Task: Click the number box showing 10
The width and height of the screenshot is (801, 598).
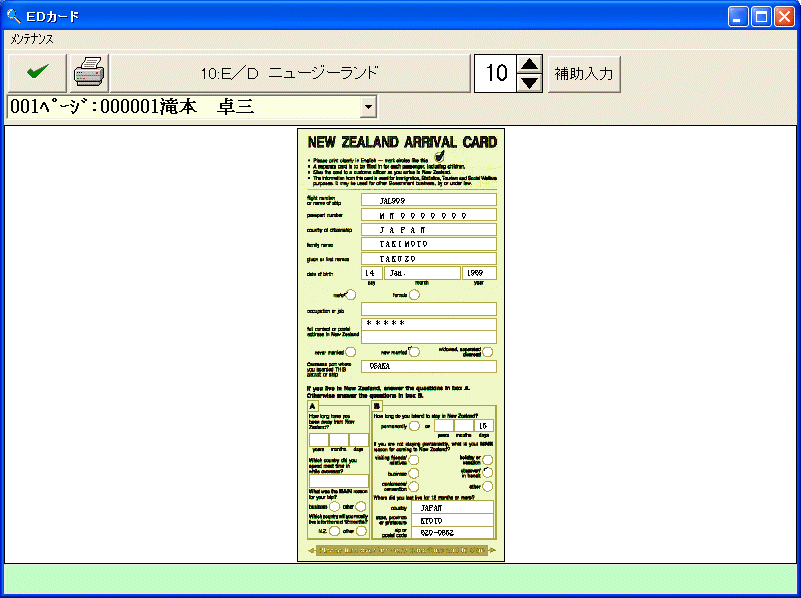Action: tap(496, 73)
